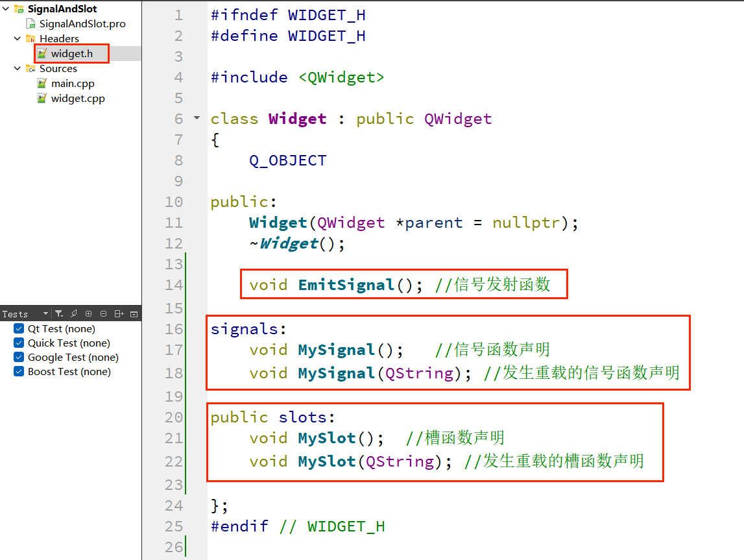Viewport: 744px width, 560px height.
Task: Click the Sources folder icon
Action: tap(31, 69)
